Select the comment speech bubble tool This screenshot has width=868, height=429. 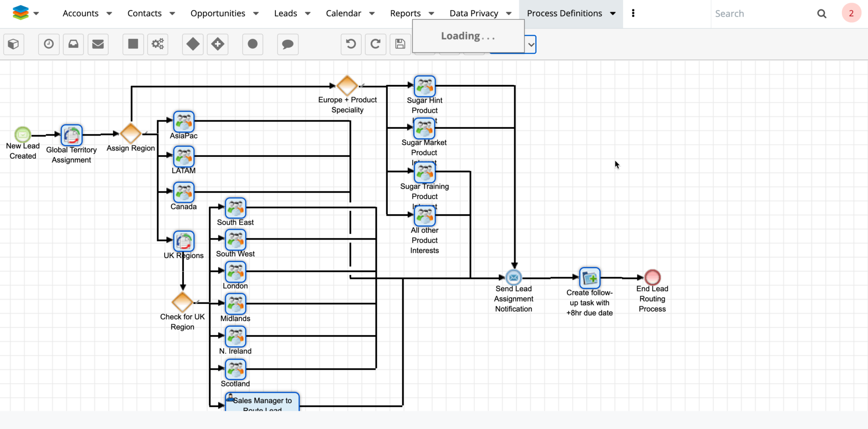[x=288, y=44]
